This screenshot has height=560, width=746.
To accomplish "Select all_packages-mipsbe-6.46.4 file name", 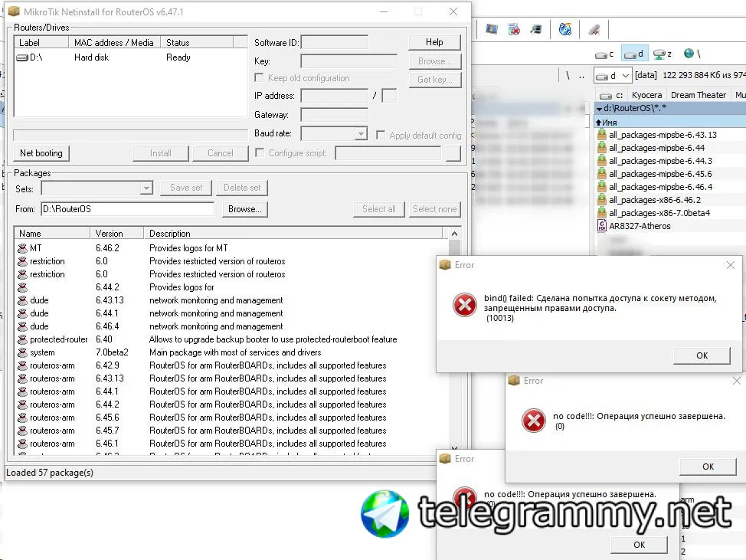I will 661,187.
